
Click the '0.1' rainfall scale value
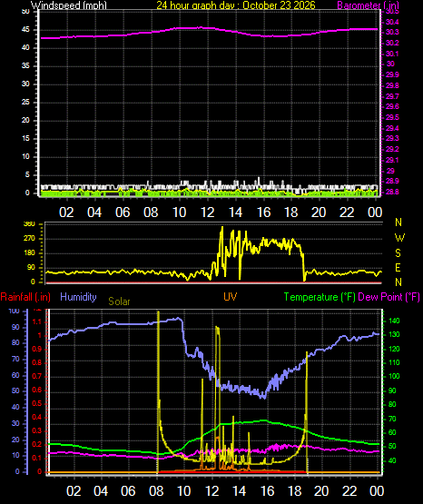(37, 458)
